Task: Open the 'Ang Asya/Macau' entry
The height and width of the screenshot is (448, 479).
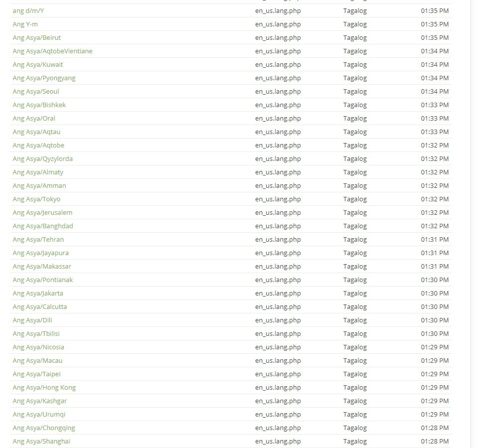Action: [x=37, y=360]
